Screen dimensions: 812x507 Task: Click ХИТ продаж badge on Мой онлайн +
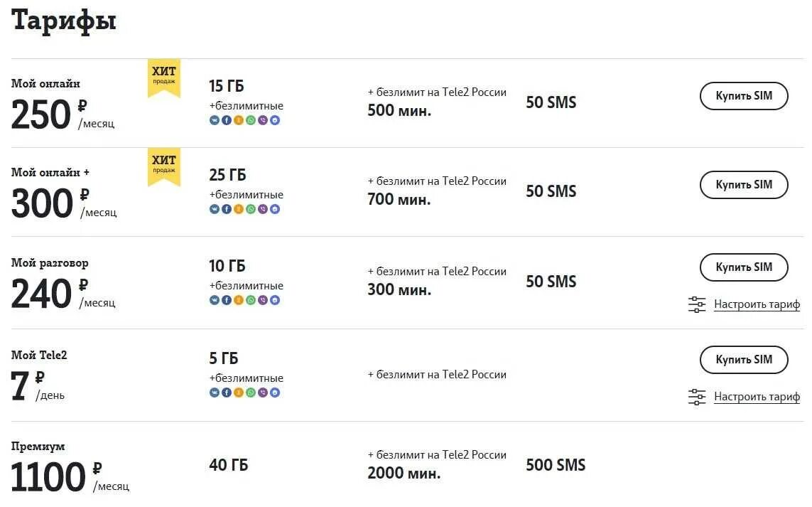(164, 166)
